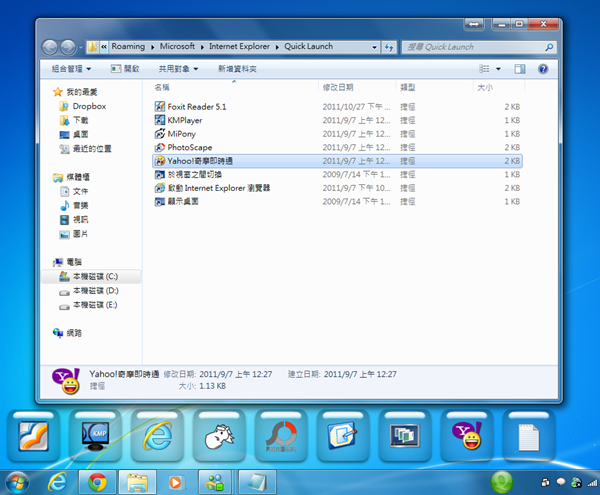Click the notepad icon on the taskbar

click(257, 482)
